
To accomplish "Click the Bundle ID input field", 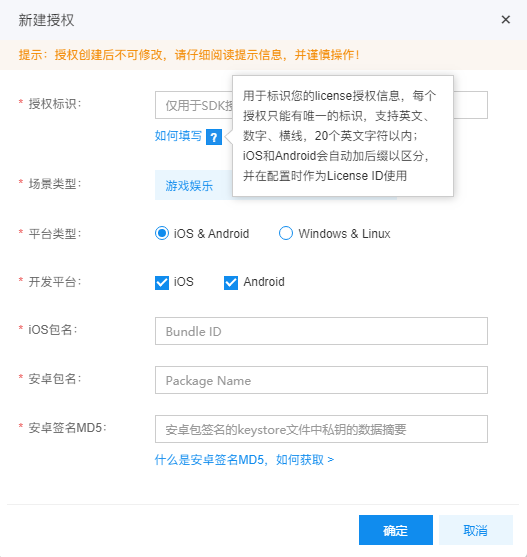I will click(321, 331).
